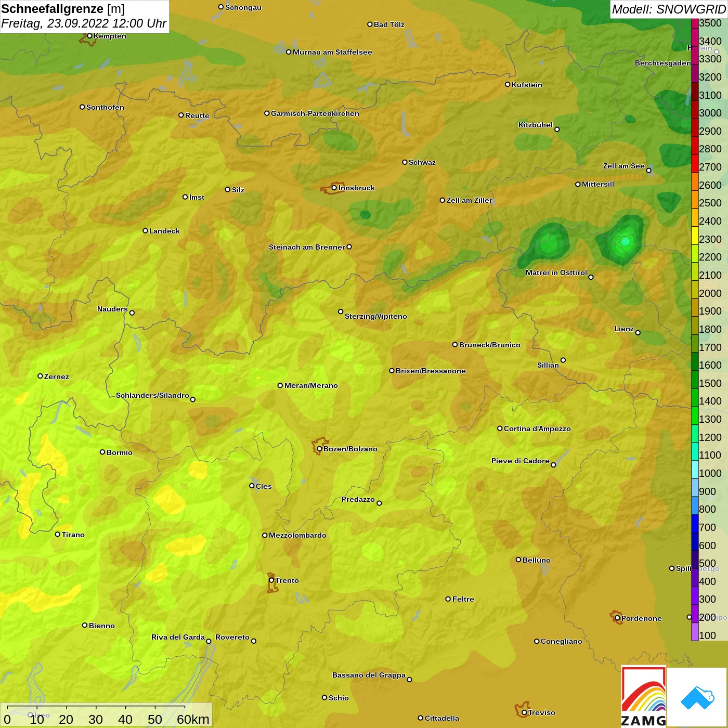Click the 'Pieve di Cadore' label
This screenshot has height=728, width=728.
[521, 461]
